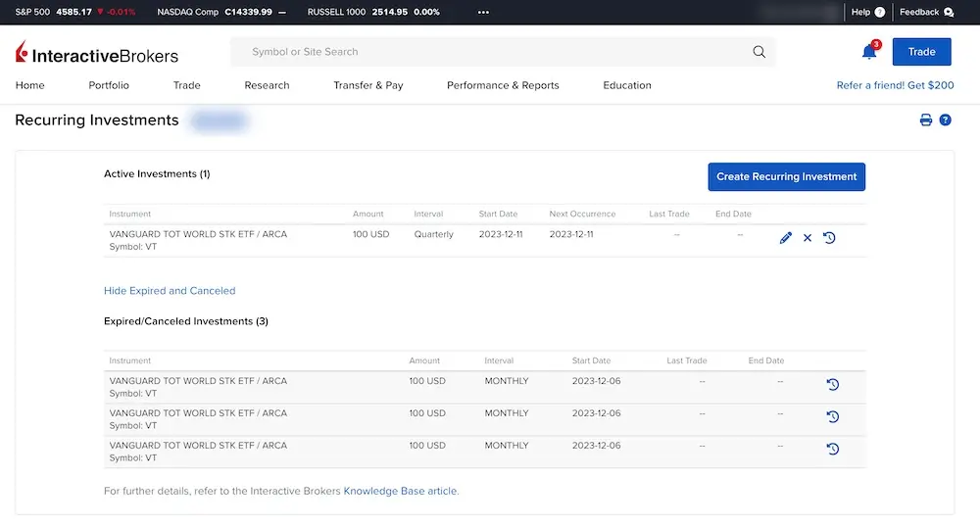Image resolution: width=980 pixels, height=526 pixels.
Task: Open the Education menu
Action: click(627, 85)
